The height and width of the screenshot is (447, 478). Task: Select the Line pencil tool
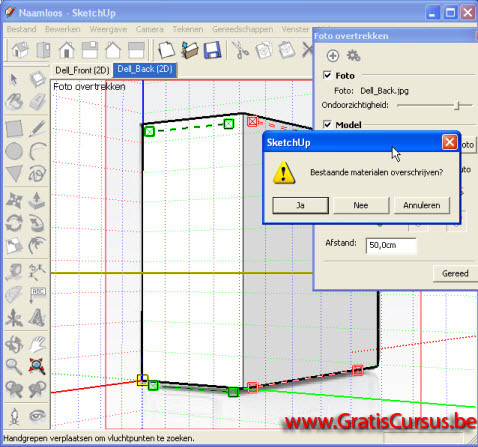[37, 129]
